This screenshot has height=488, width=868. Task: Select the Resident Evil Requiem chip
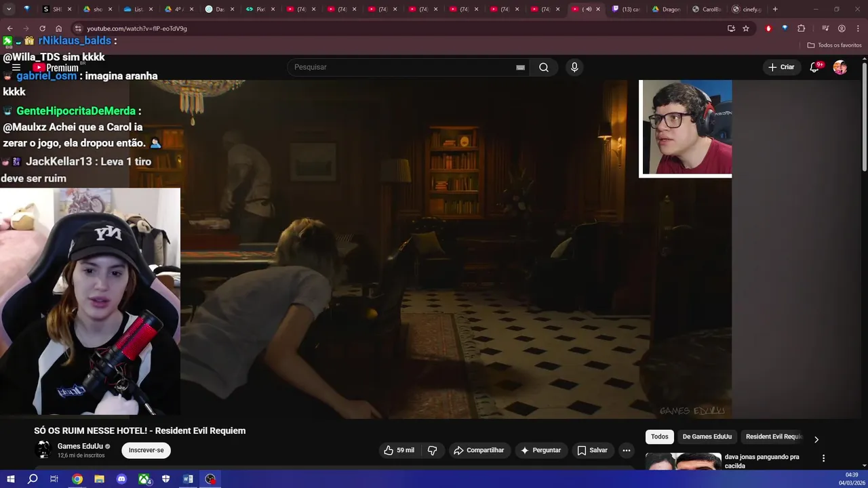774,436
